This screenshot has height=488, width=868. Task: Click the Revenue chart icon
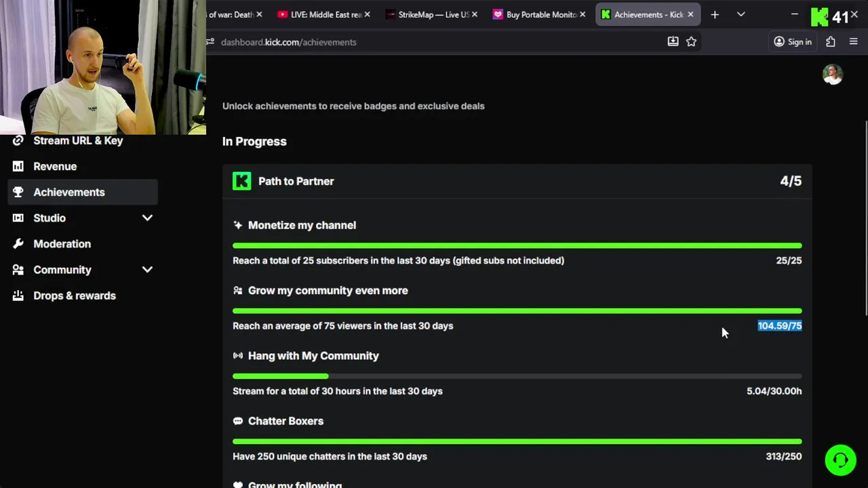18,166
